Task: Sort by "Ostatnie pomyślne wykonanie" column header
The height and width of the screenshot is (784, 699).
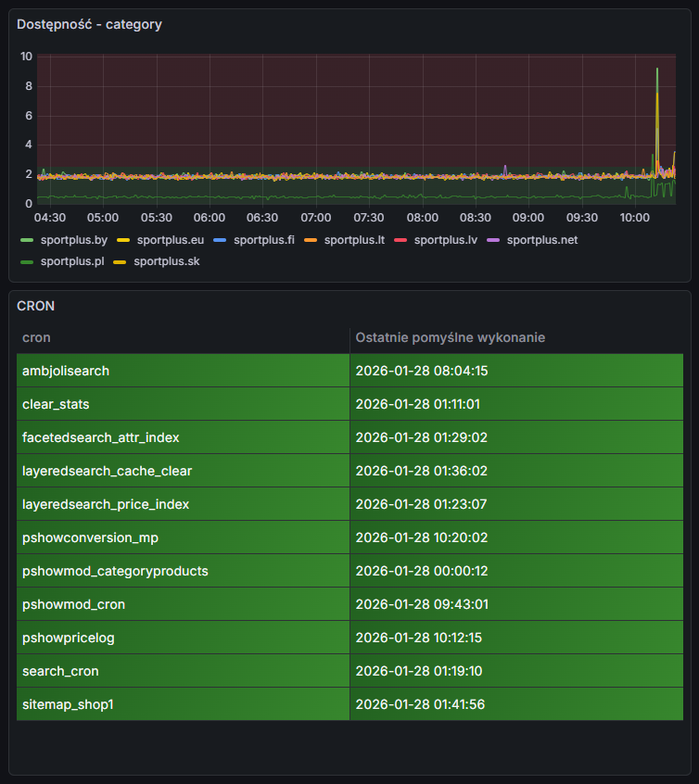Action: [x=450, y=337]
